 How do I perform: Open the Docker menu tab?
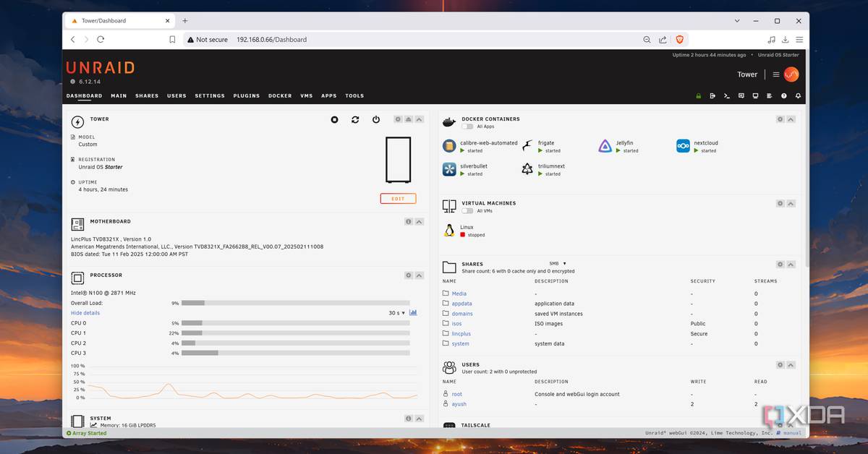click(280, 95)
